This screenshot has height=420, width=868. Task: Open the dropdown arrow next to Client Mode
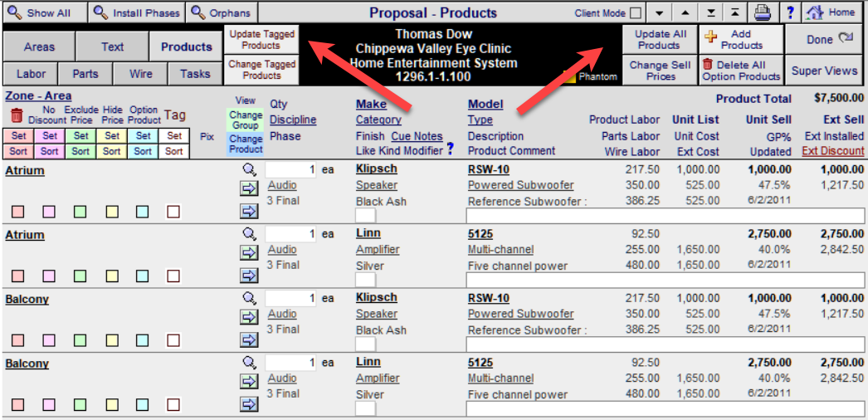(x=659, y=12)
